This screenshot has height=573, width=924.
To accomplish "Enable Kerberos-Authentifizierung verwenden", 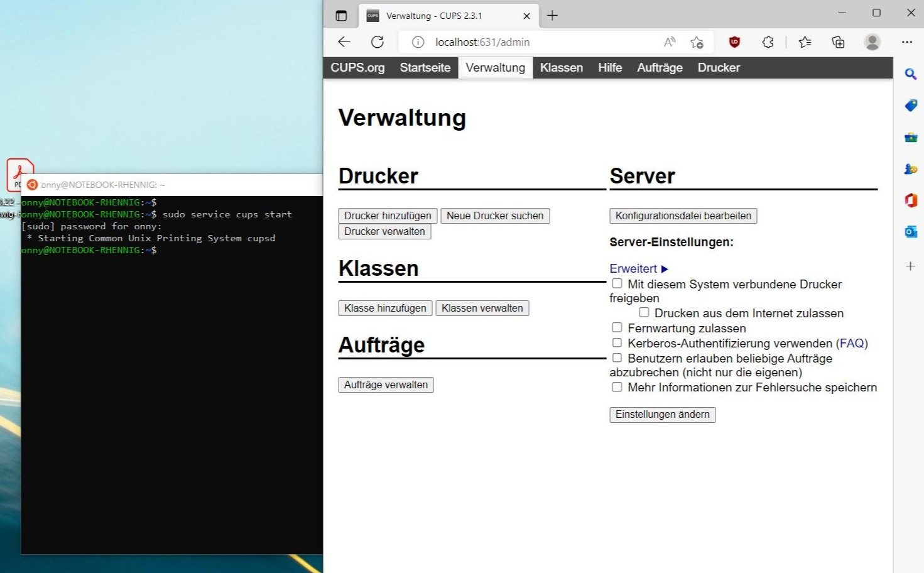I will click(x=617, y=342).
